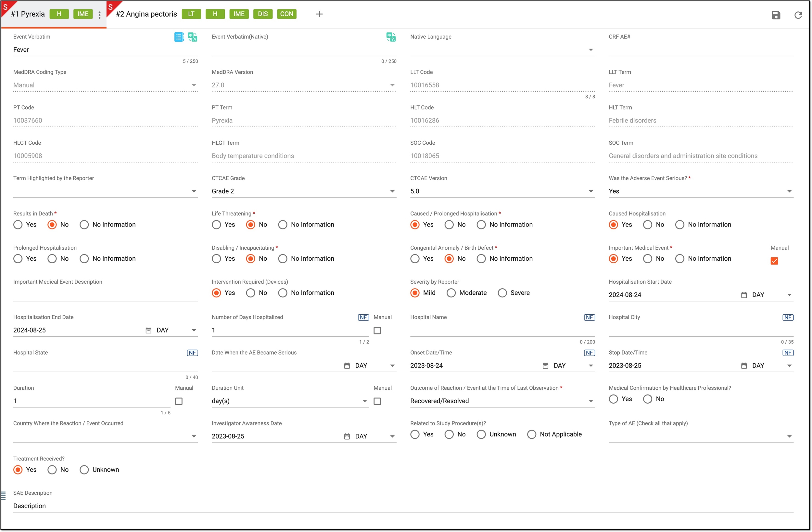Open the CTCAE Grade dropdown
Screen dimensions: 812x532
(304, 191)
